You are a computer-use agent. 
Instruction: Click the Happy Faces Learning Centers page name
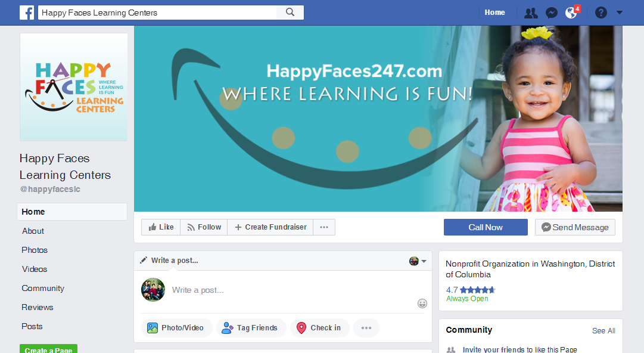click(65, 166)
